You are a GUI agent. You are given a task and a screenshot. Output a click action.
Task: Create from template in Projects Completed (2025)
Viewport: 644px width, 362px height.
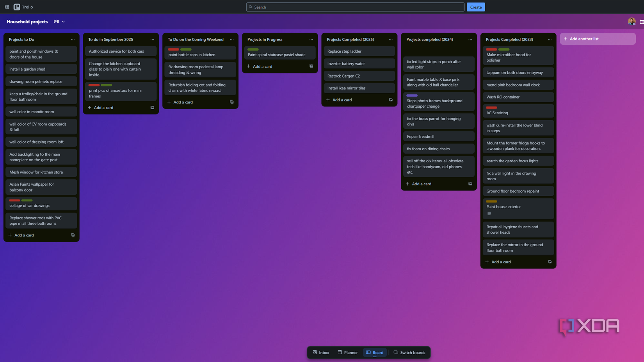(391, 100)
